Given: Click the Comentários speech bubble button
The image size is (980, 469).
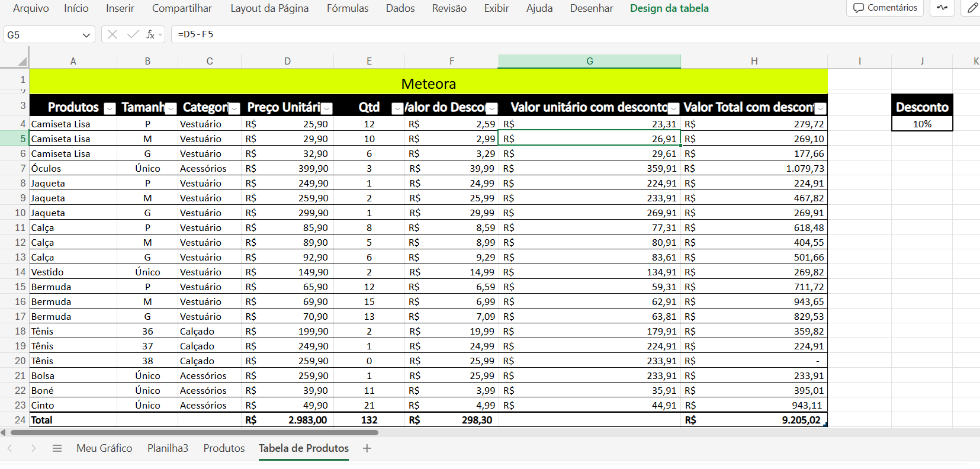Looking at the screenshot, I should coord(885,8).
